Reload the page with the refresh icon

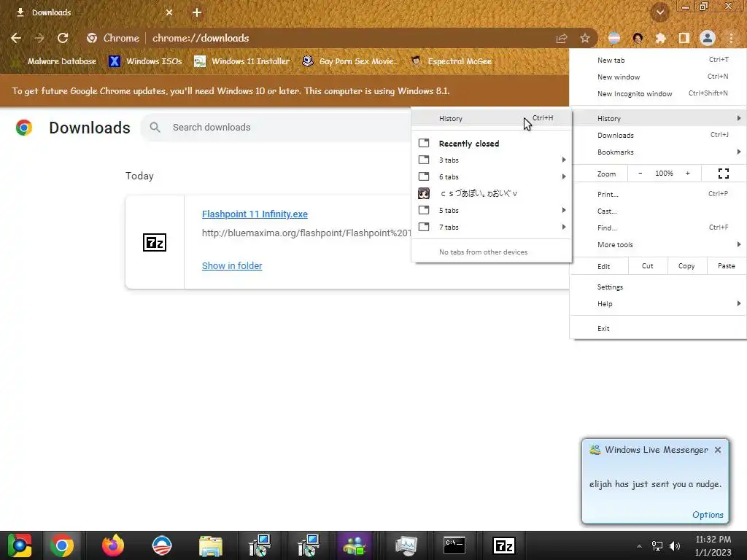[63, 38]
